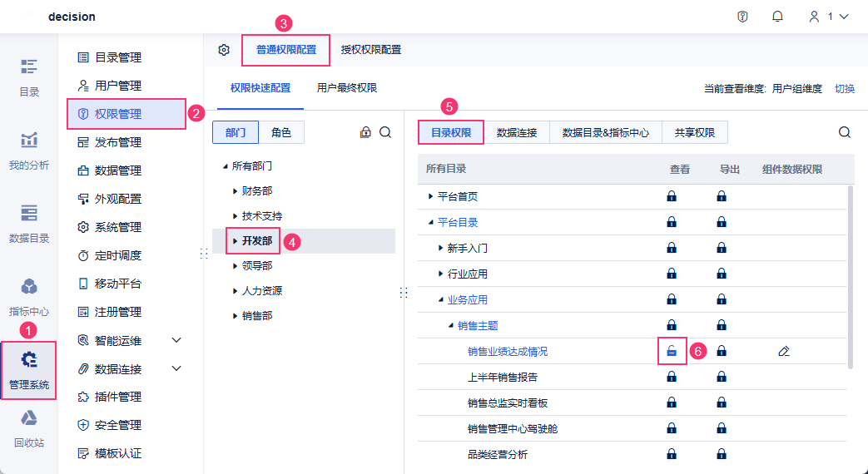
Task: Toggle view permission lock for 销售业绩达成情况
Action: [x=672, y=352]
